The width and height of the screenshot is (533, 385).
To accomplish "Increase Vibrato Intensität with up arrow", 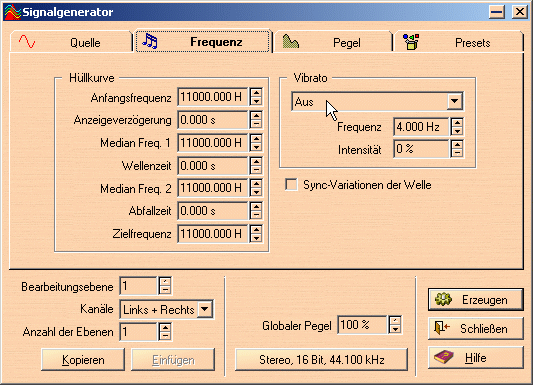I will click(x=457, y=144).
